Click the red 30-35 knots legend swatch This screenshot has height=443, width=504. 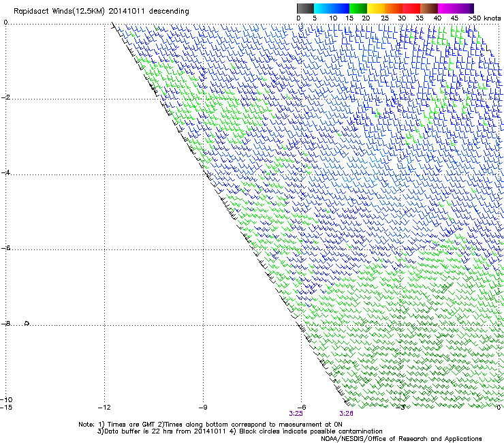point(411,8)
